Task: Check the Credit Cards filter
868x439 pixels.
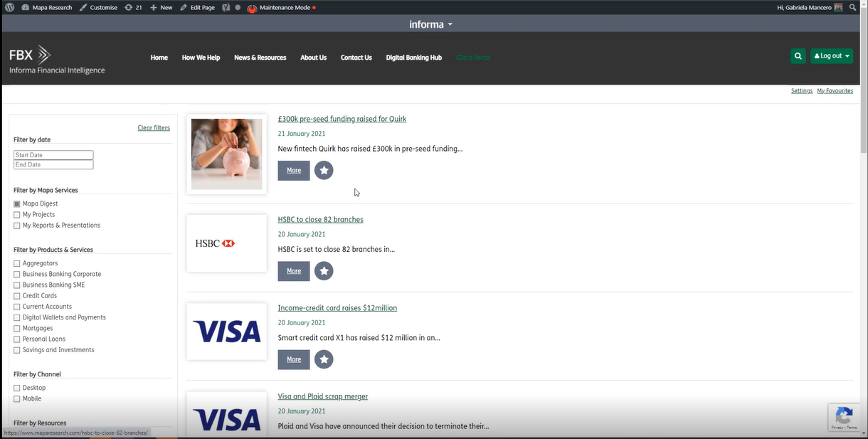Action: (x=17, y=296)
